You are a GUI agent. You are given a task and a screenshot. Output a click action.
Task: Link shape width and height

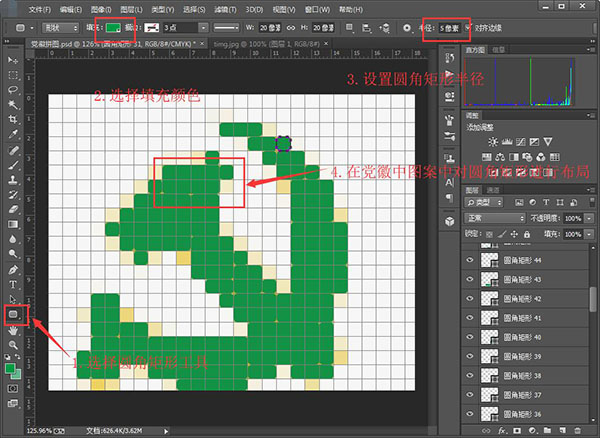click(291, 28)
